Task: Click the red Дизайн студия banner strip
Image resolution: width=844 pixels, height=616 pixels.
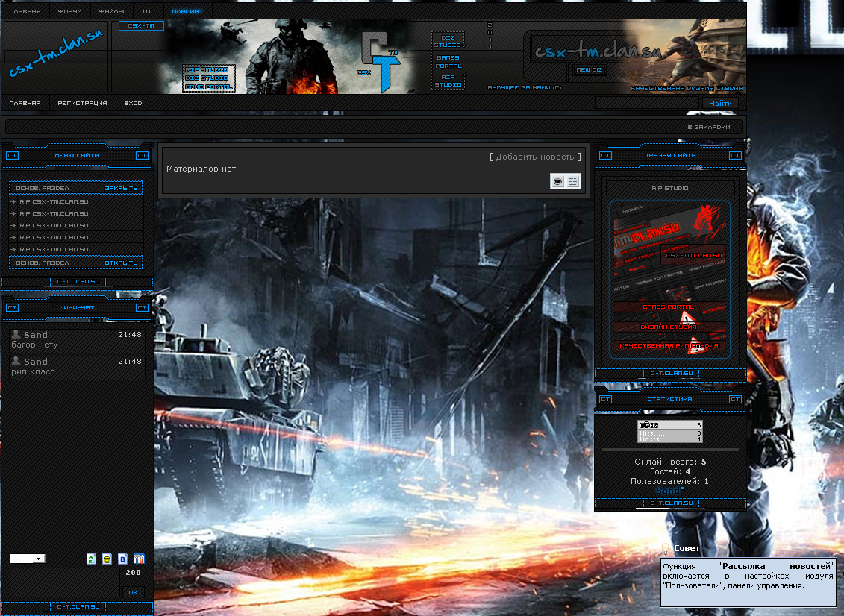Action: coord(669,327)
